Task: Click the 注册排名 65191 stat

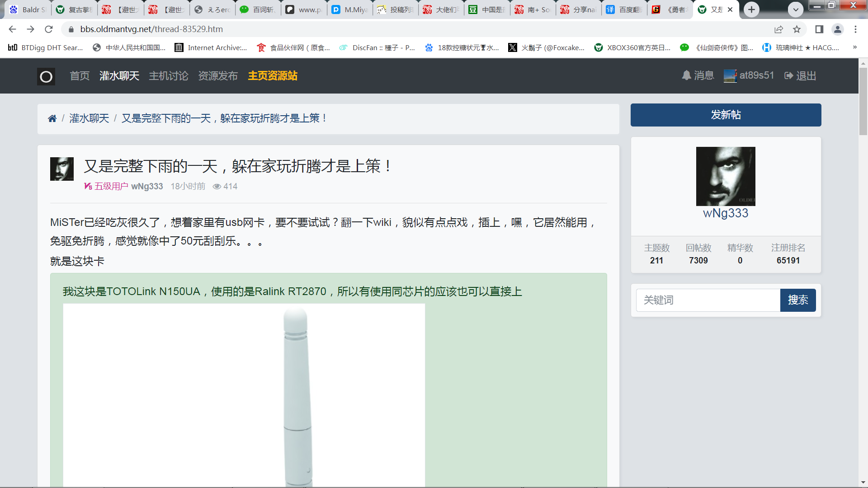Action: point(788,254)
